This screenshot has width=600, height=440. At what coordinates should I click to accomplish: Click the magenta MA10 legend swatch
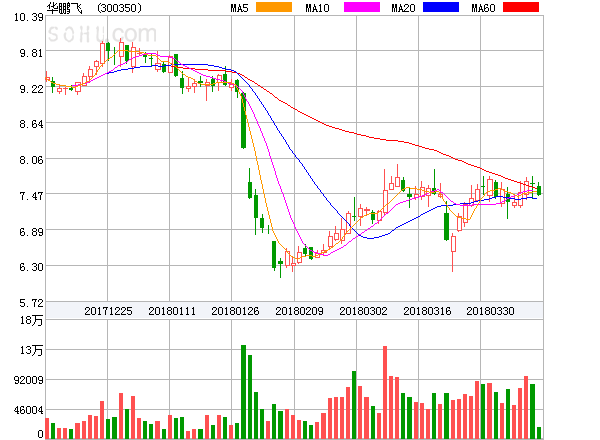(x=362, y=7)
